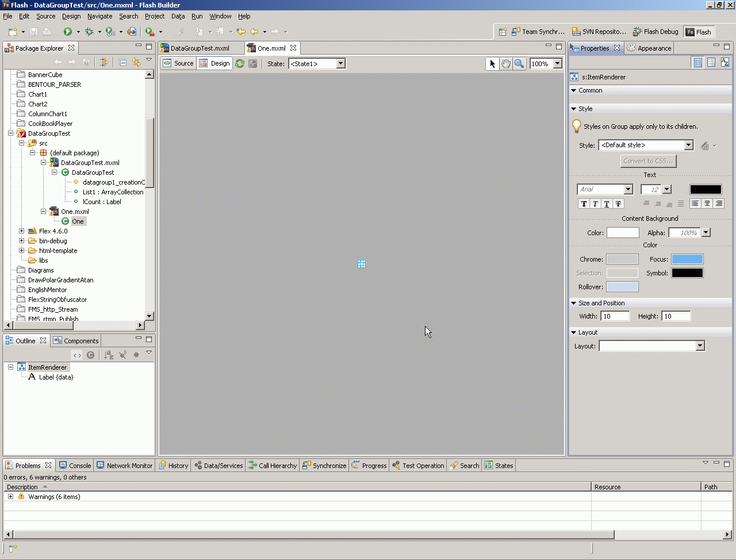Set text alignment to left
This screenshot has height=560, width=736.
pos(696,204)
